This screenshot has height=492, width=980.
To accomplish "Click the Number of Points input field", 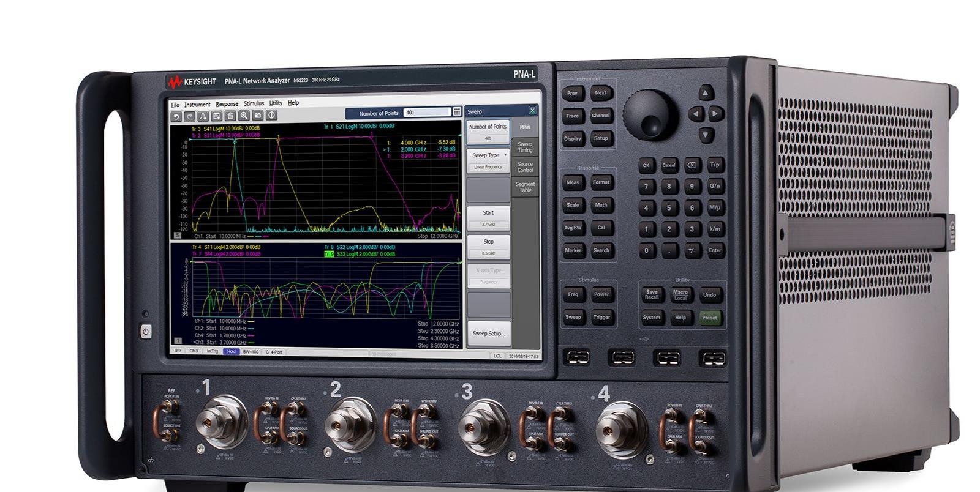I will click(x=428, y=113).
